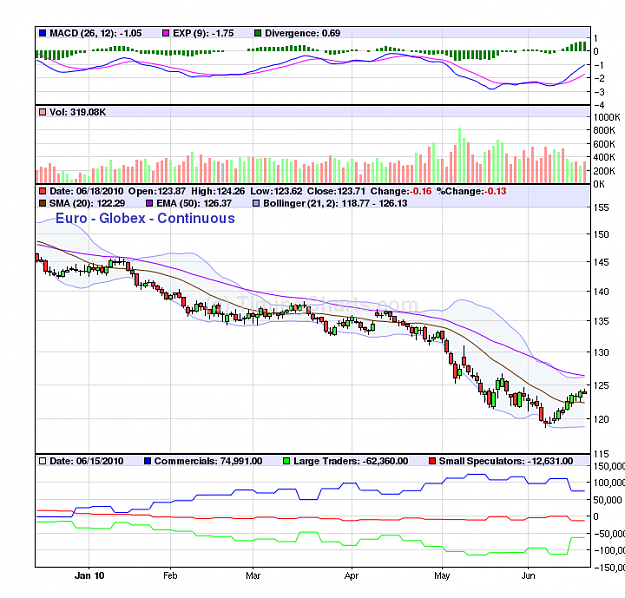Click the green Divergence legend swatch
Screen dimensions: 625x598
pyautogui.click(x=257, y=33)
